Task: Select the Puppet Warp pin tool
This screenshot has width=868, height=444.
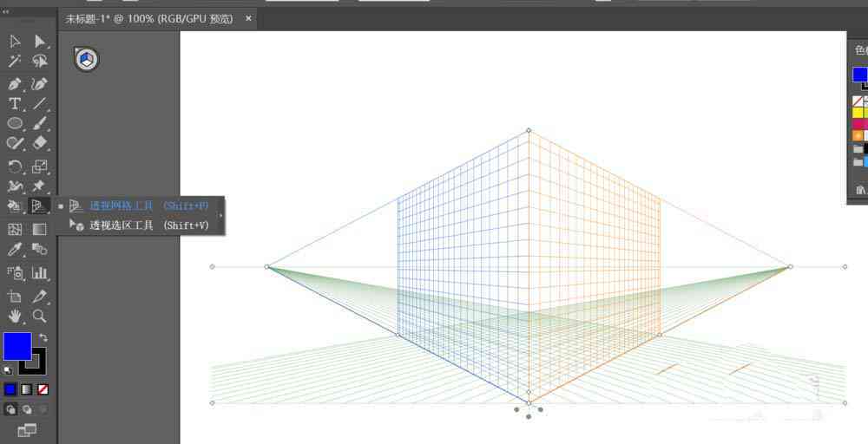Action: pos(40,186)
